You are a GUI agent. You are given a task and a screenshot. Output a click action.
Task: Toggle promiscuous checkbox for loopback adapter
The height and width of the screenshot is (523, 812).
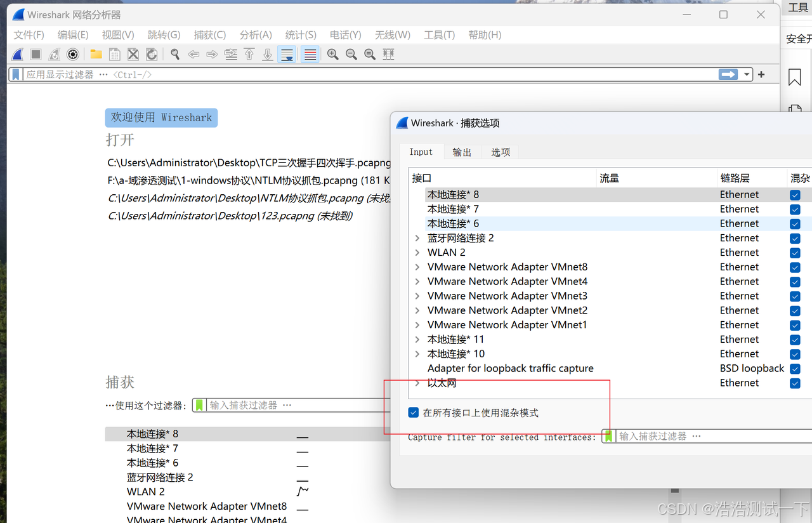pos(795,369)
